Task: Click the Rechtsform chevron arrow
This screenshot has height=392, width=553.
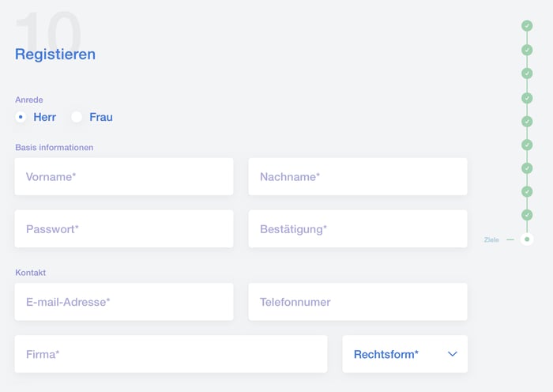Action: [453, 354]
